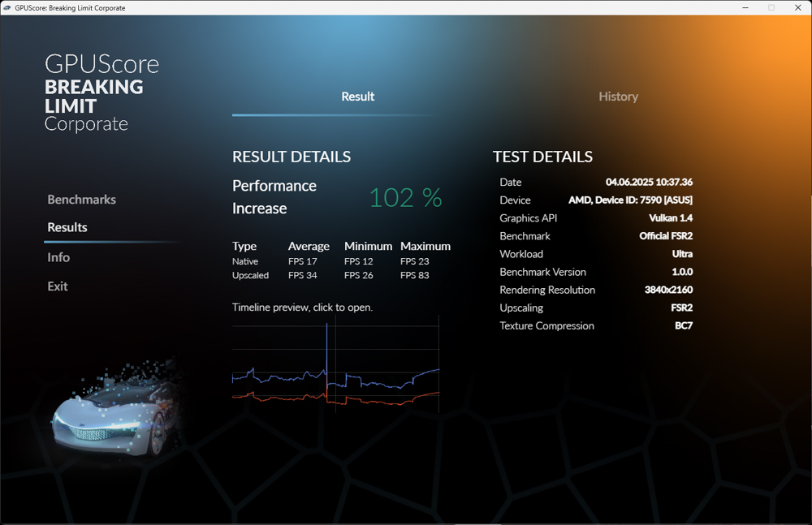
Task: Switch to the Result tab
Action: [358, 97]
